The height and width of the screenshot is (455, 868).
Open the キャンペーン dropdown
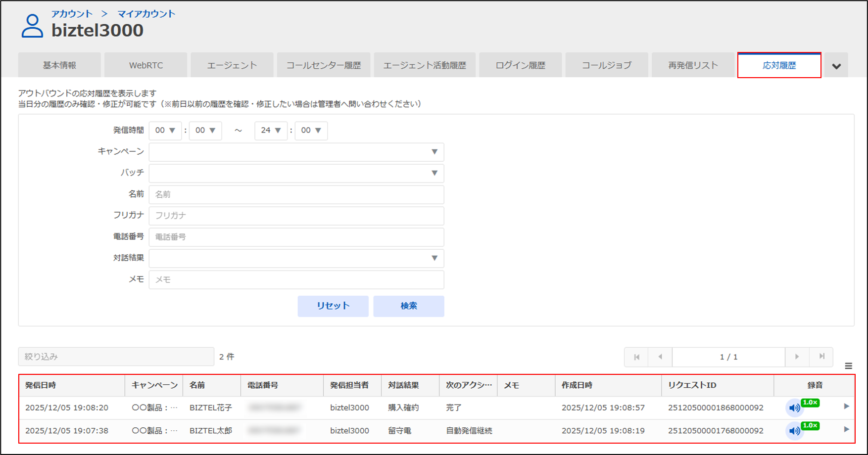(x=296, y=152)
